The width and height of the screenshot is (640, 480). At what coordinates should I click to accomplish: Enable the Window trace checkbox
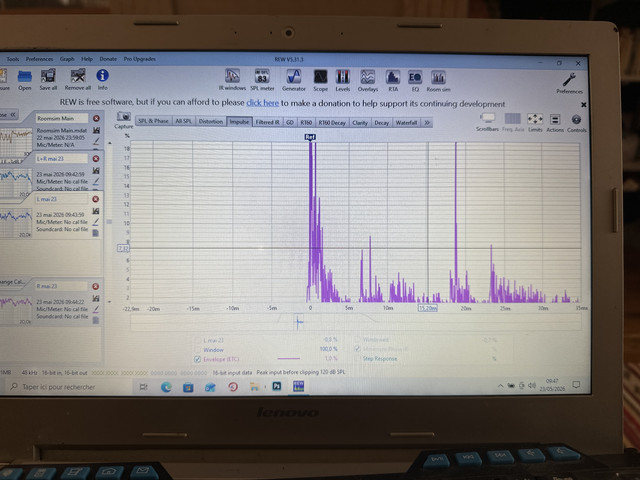(198, 350)
